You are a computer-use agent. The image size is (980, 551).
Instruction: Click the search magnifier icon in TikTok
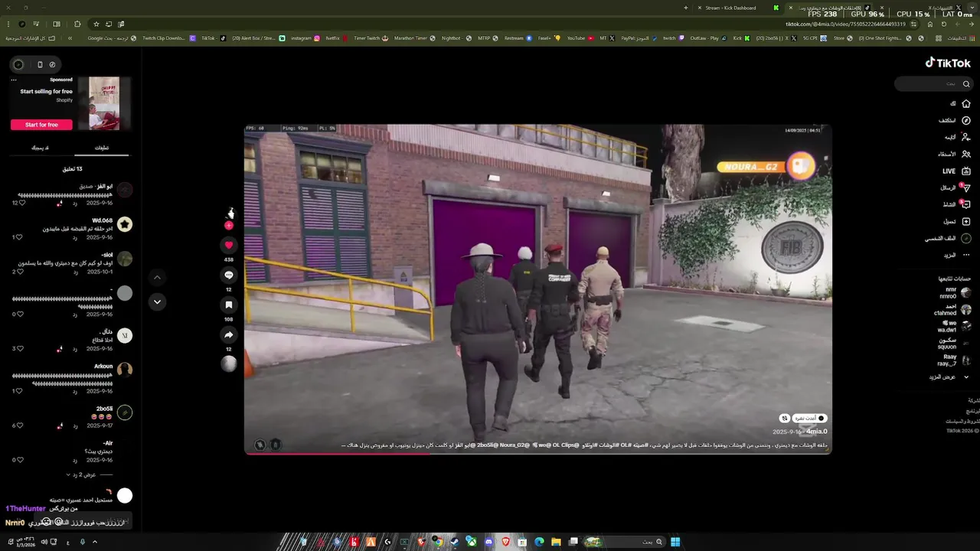click(966, 84)
